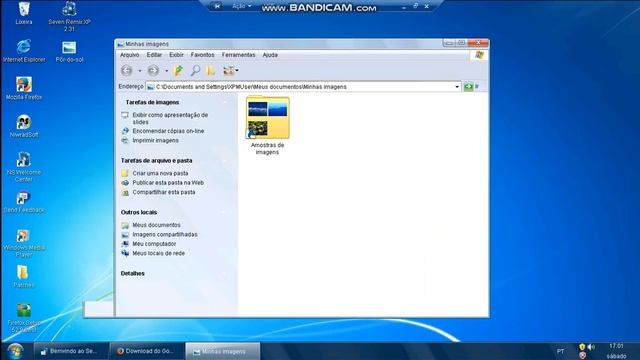
Task: Click the Back navigation arrow button
Action: click(127, 71)
